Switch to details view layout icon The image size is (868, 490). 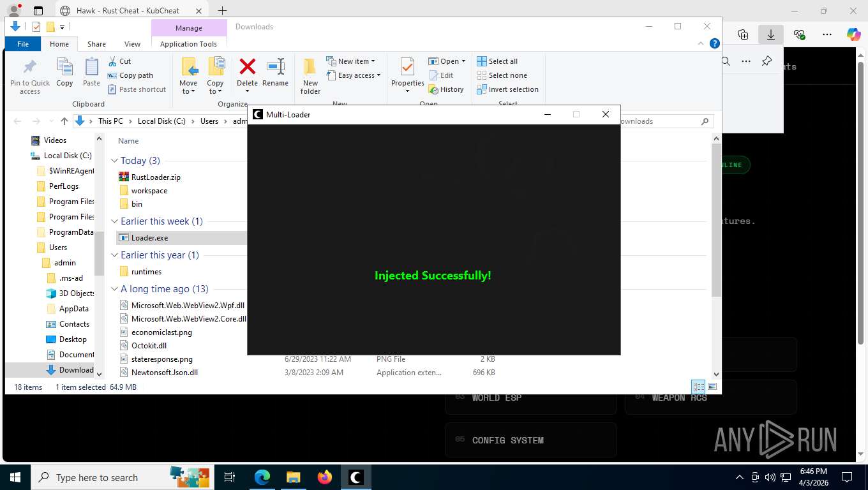click(699, 387)
